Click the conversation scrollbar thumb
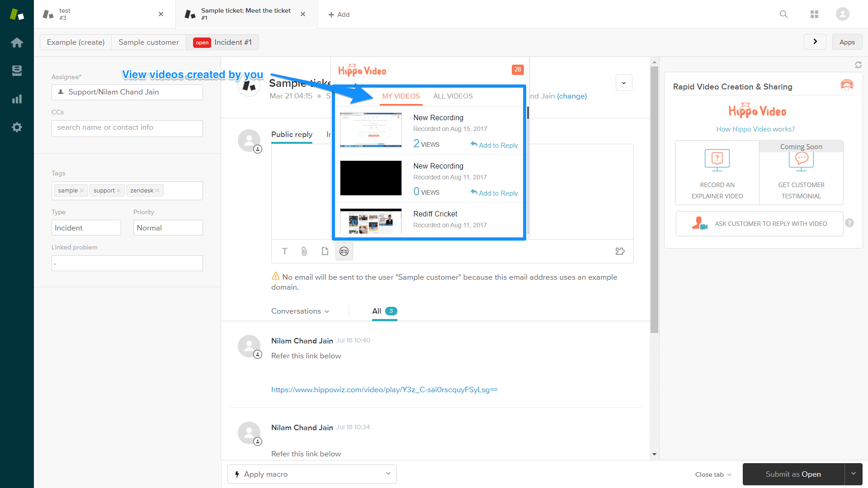868x488 pixels. pyautogui.click(x=654, y=199)
